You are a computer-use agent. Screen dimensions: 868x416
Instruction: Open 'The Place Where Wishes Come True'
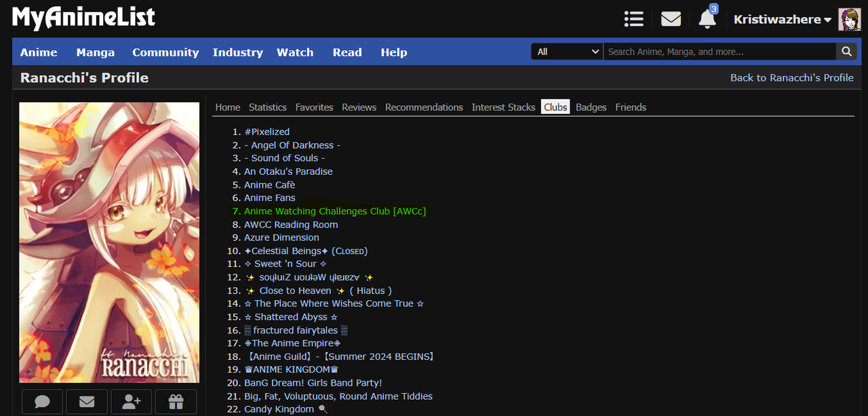pyautogui.click(x=334, y=304)
